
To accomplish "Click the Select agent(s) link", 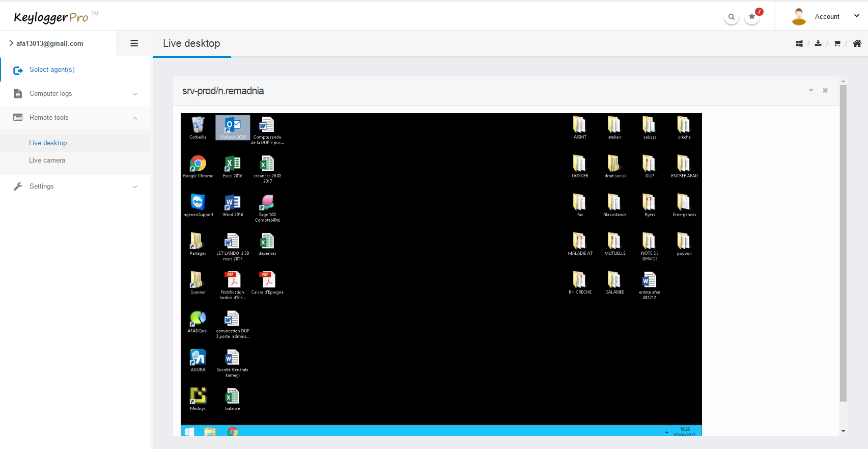I will (x=52, y=70).
